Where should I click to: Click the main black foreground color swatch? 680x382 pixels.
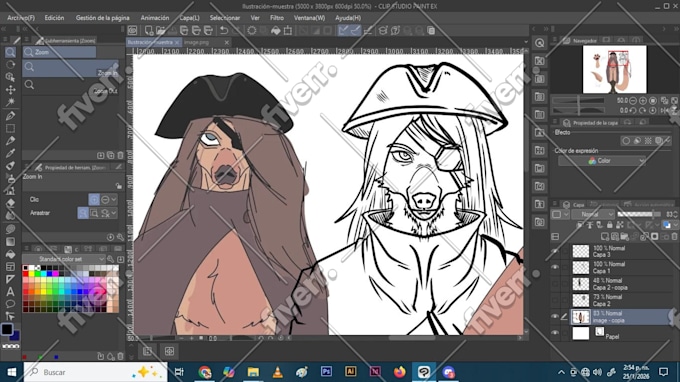[x=7, y=329]
